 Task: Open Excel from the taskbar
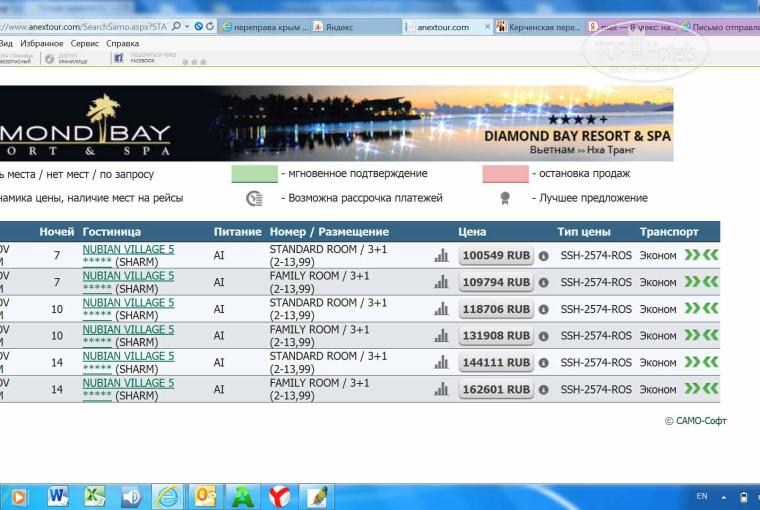coord(95,497)
